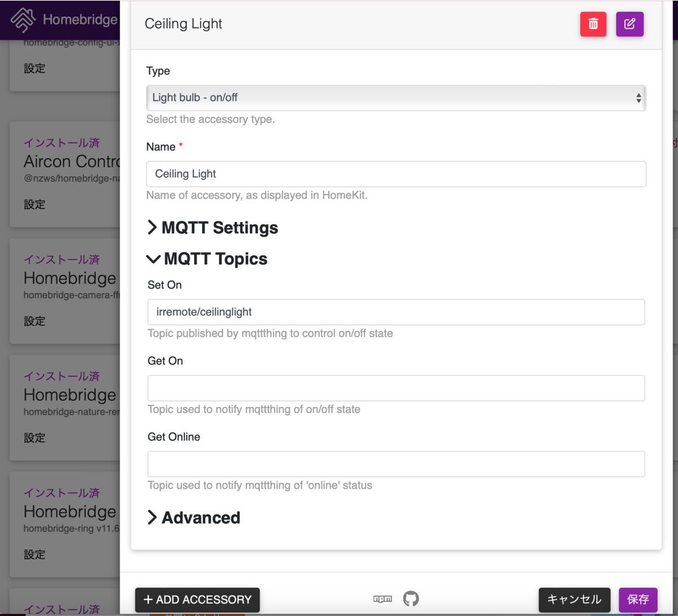Click the Aircon Control plugin title

point(72,161)
